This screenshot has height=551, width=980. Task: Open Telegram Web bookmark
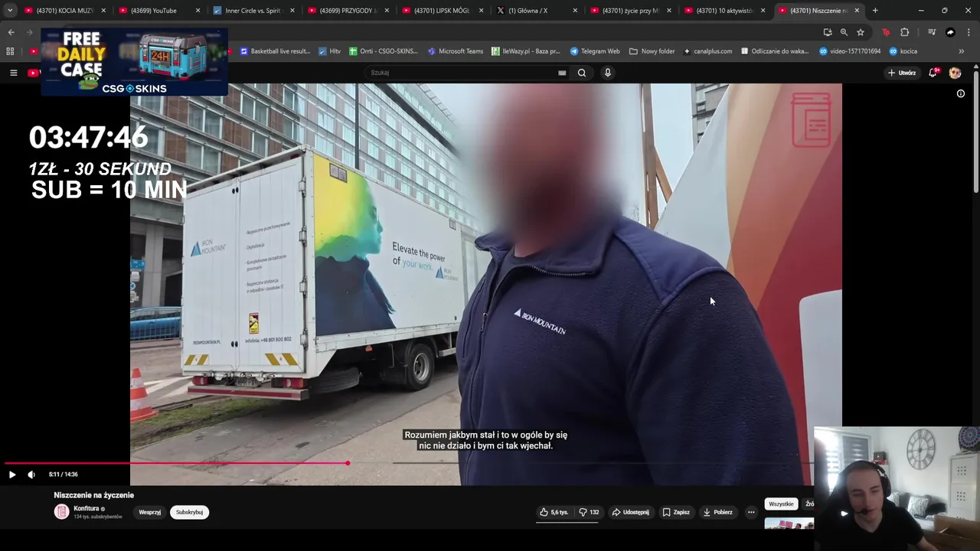595,51
